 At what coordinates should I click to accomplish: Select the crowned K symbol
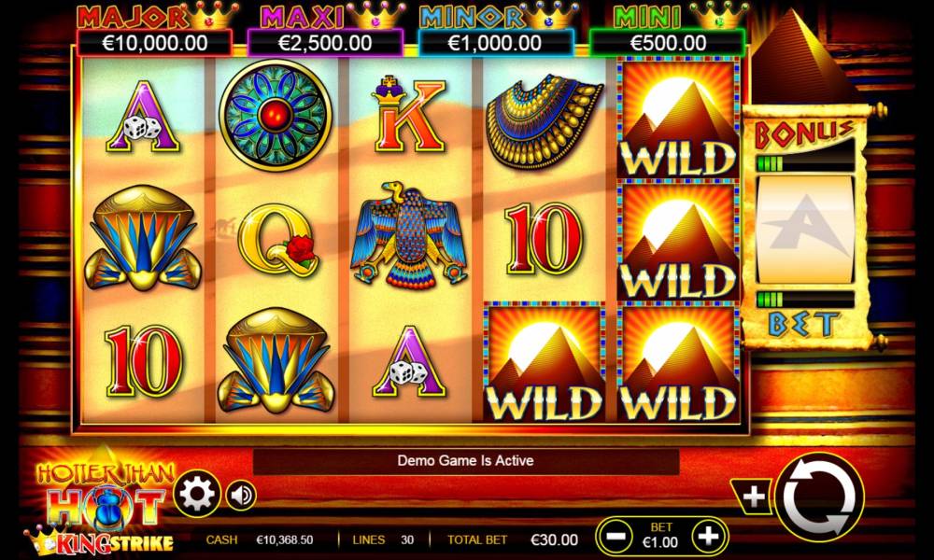(x=409, y=114)
